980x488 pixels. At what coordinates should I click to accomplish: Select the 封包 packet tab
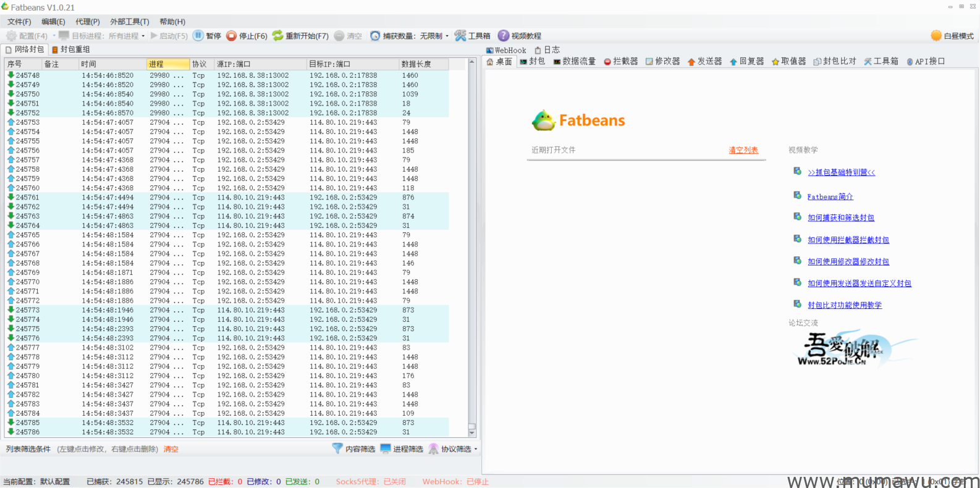(532, 61)
